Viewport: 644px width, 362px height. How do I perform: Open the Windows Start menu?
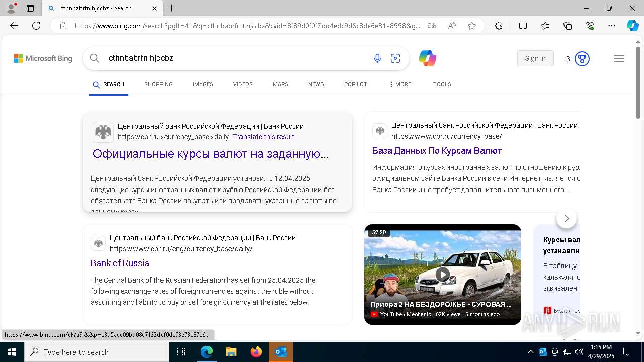point(12,352)
